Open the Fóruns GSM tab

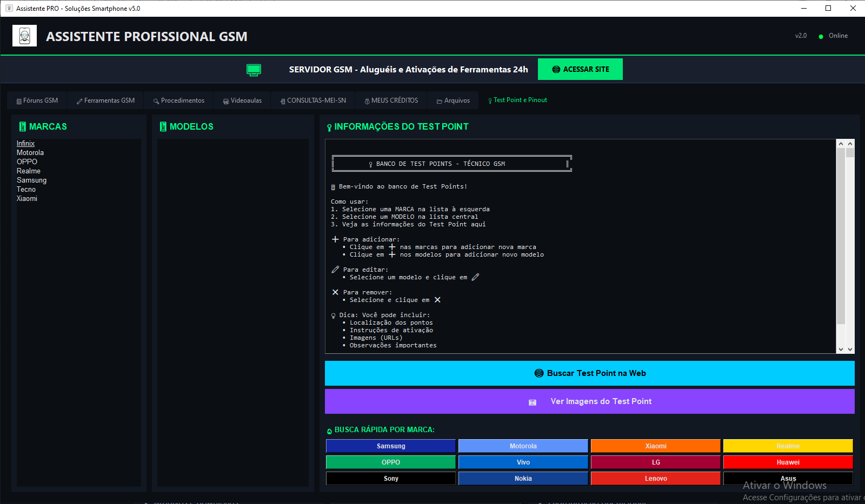pos(37,100)
